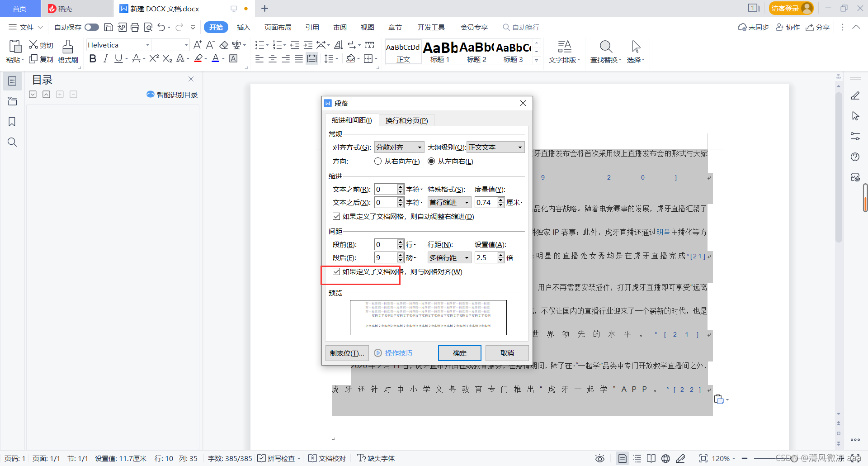Check 如果定义了文档网格，则与网格对齐
Screen dimensions: 868x466
coord(336,271)
